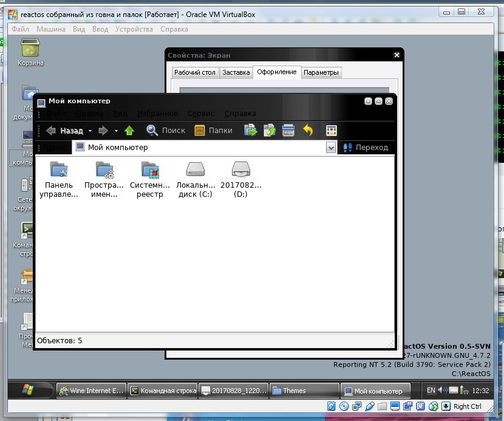Open the Правка menu in My Computer

[90, 114]
